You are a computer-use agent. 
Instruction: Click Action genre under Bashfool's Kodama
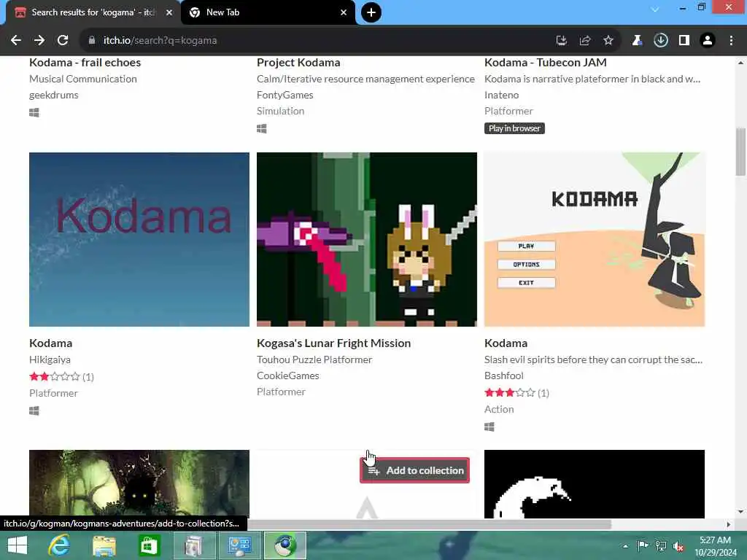499,410
